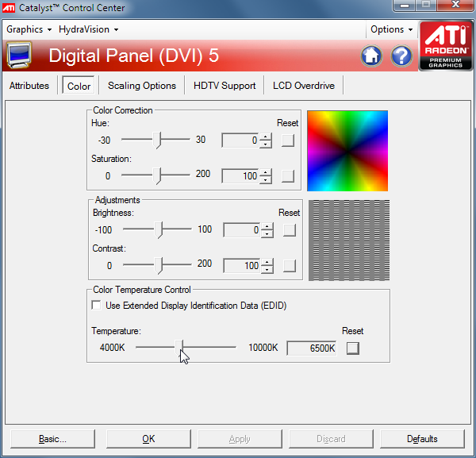Increase Saturation with the up spinner arrow
Image resolution: width=476 pixels, height=458 pixels.
(266, 172)
